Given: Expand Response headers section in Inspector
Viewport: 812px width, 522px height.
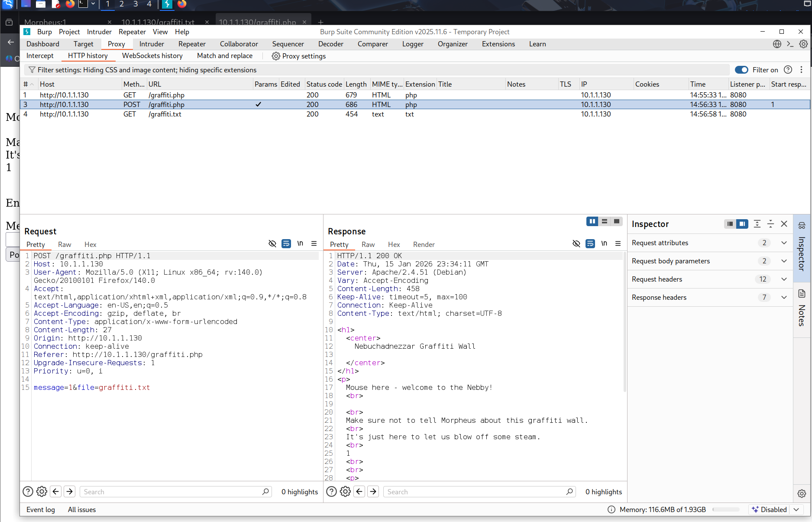Looking at the screenshot, I should (x=784, y=297).
